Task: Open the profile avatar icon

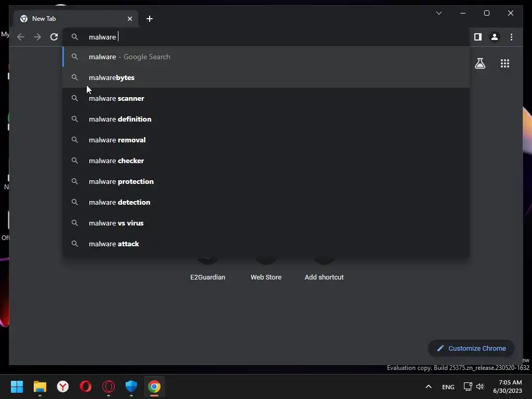Action: coord(495,37)
